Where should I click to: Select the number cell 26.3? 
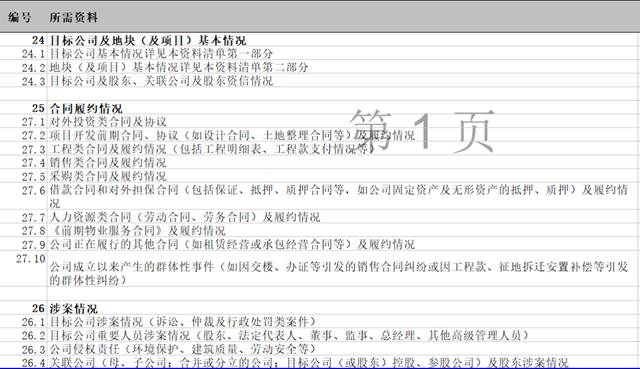(x=33, y=349)
